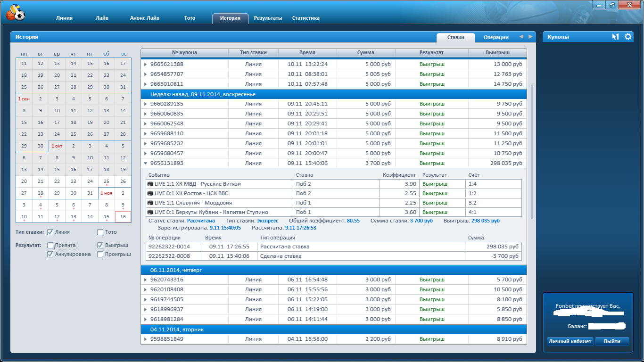
Task: Click the bet history vertical scrollbar
Action: [532, 151]
